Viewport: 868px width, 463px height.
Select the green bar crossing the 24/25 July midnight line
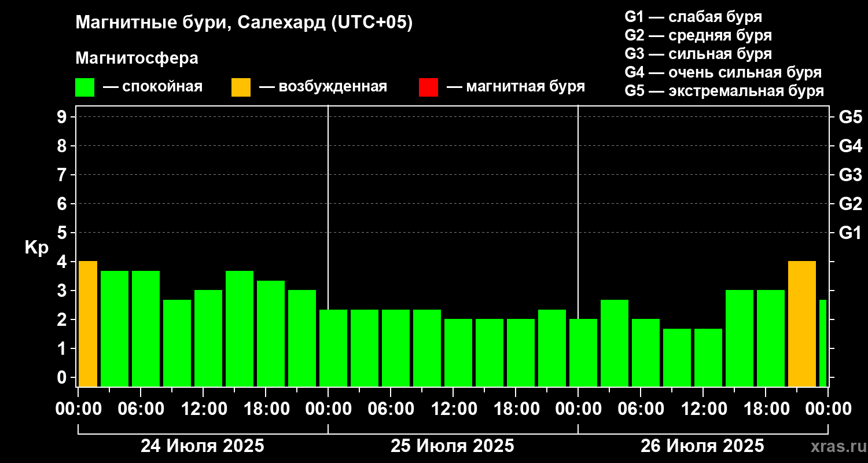(x=333, y=348)
